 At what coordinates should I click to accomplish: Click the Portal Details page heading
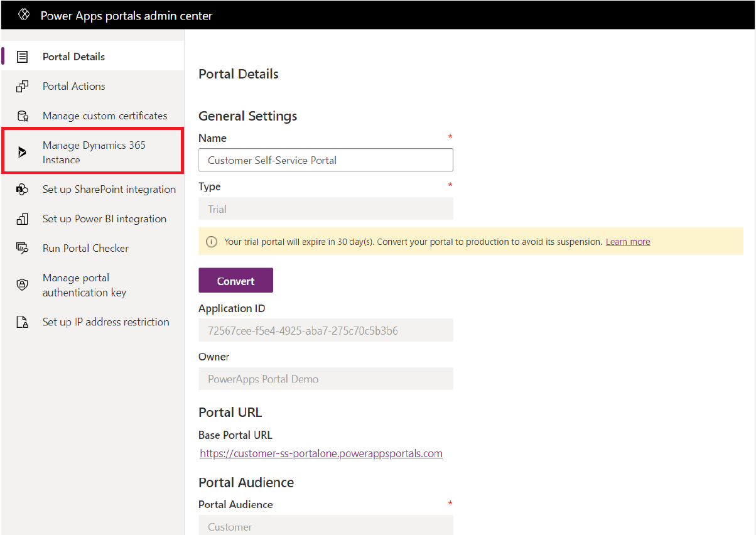(239, 74)
